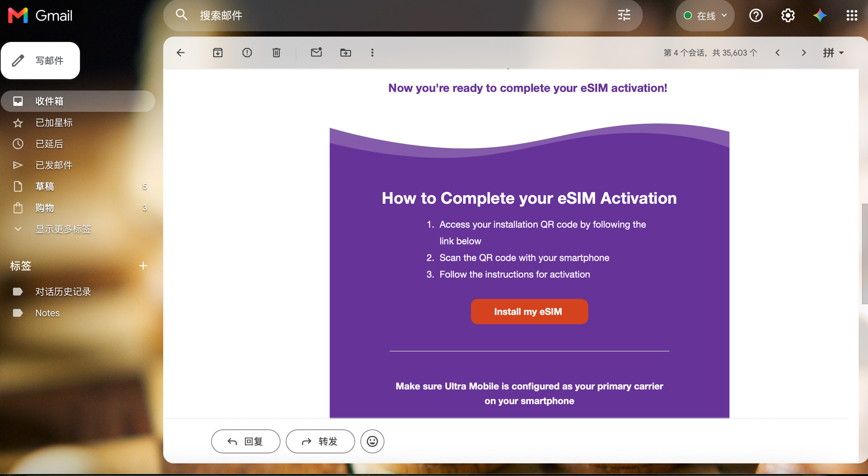The height and width of the screenshot is (476, 868).
Task: Open the emoji reaction picker
Action: pyautogui.click(x=372, y=441)
